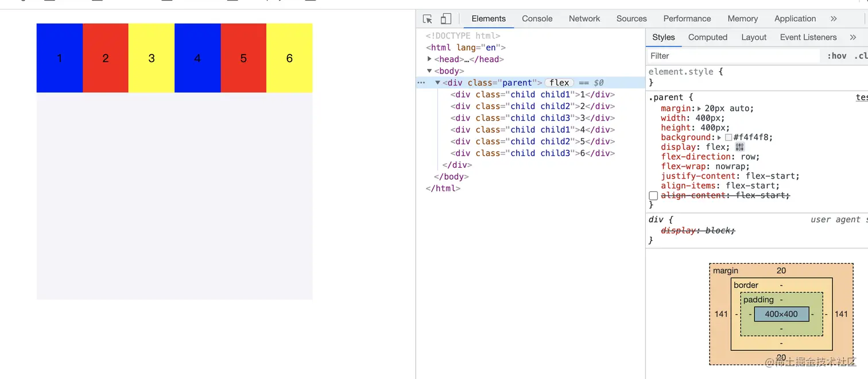Click the padding region label in box model
Viewport: 868px width, 379px height.
758,300
